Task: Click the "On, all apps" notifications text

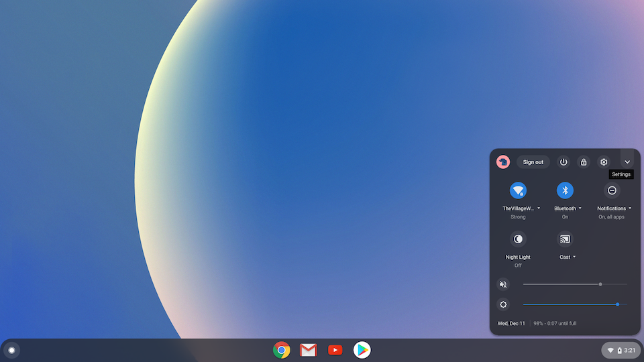Action: tap(611, 217)
